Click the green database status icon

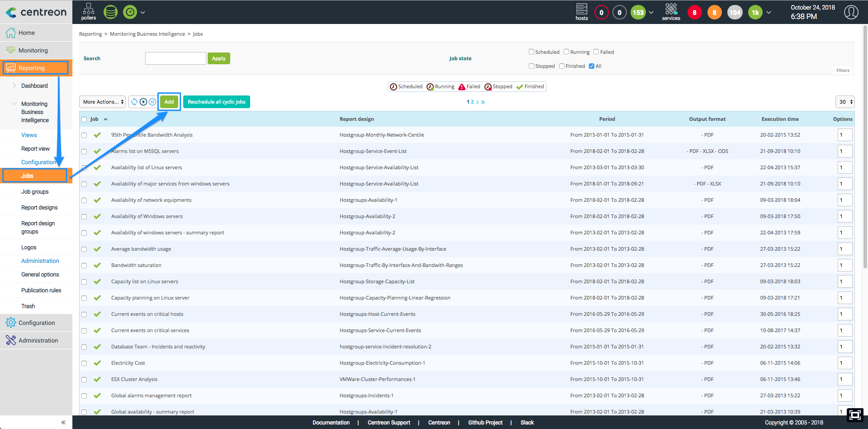(x=110, y=12)
